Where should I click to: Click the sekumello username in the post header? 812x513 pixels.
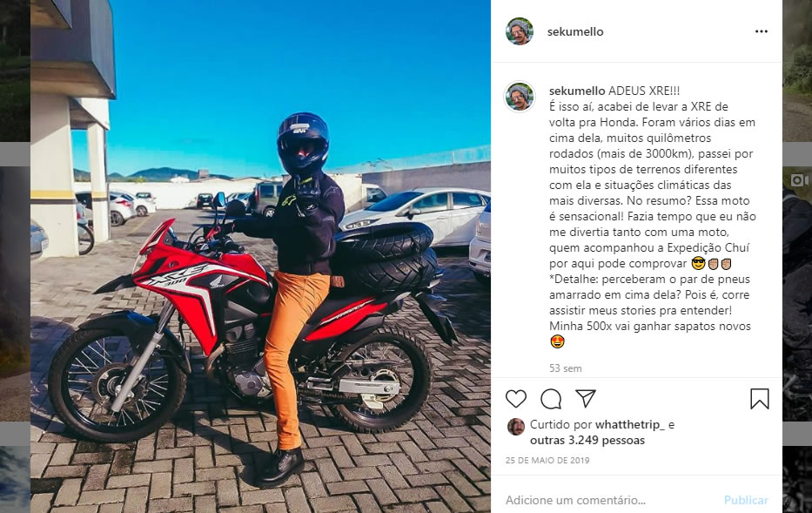pyautogui.click(x=575, y=31)
